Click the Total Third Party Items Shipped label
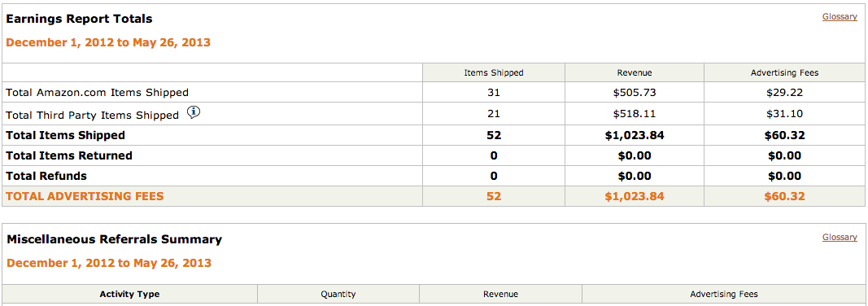 (x=93, y=115)
